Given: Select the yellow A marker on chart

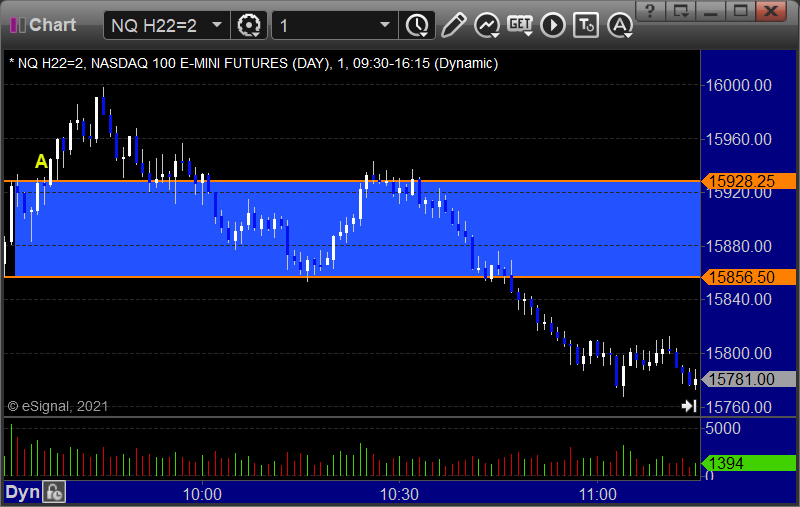Looking at the screenshot, I should (x=41, y=162).
